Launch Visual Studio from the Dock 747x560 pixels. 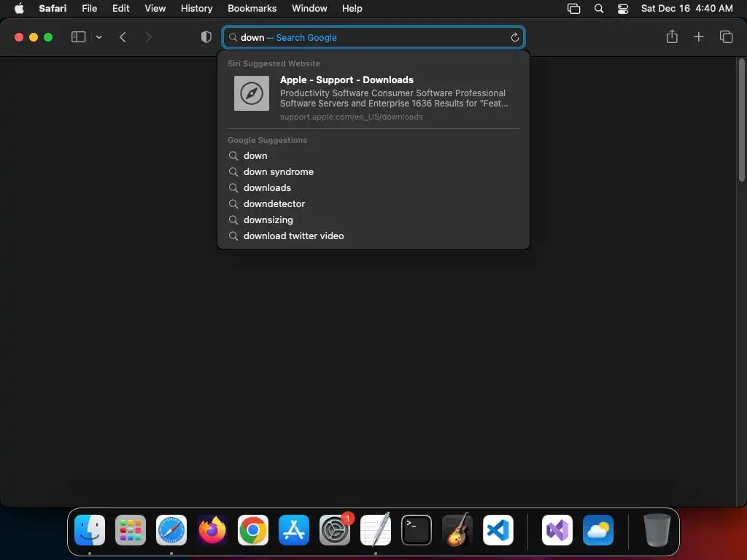(557, 530)
